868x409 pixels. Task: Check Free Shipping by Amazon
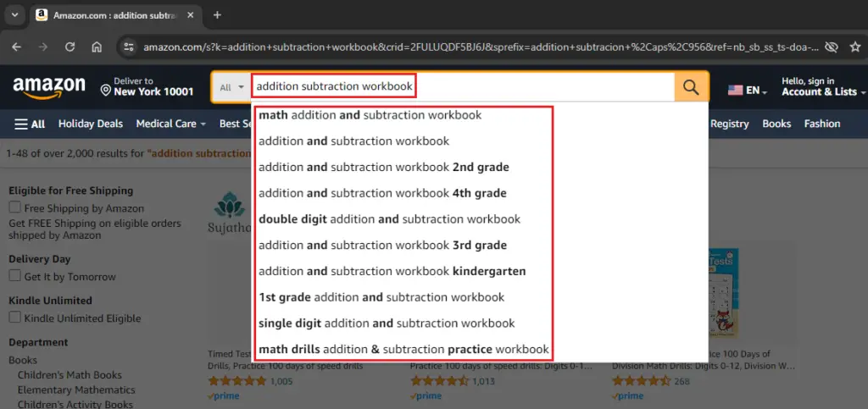click(x=15, y=207)
